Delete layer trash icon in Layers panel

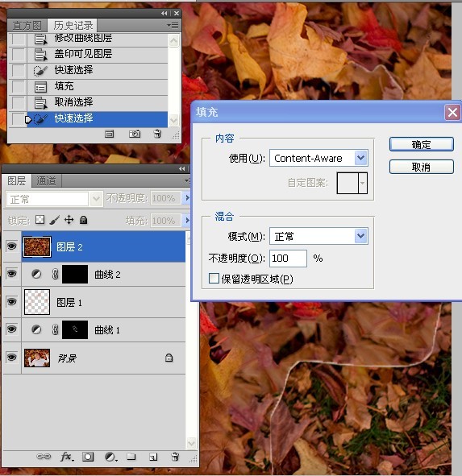coord(175,457)
